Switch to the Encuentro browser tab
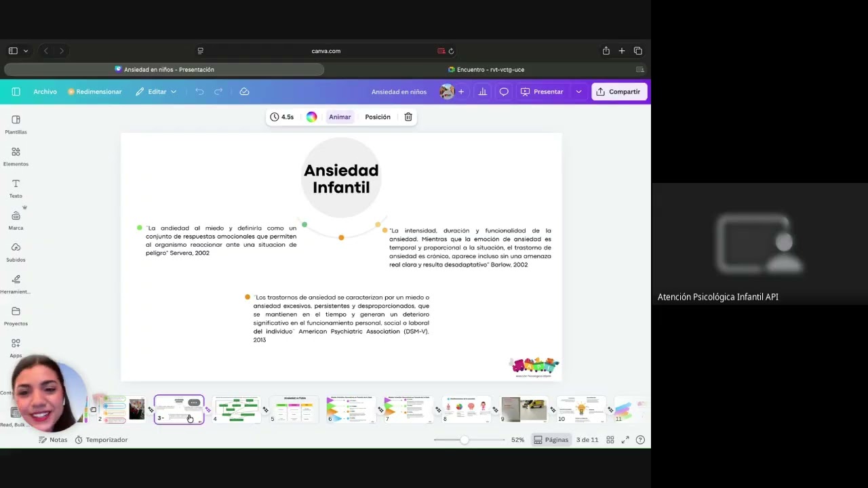868x488 pixels. [x=486, y=70]
